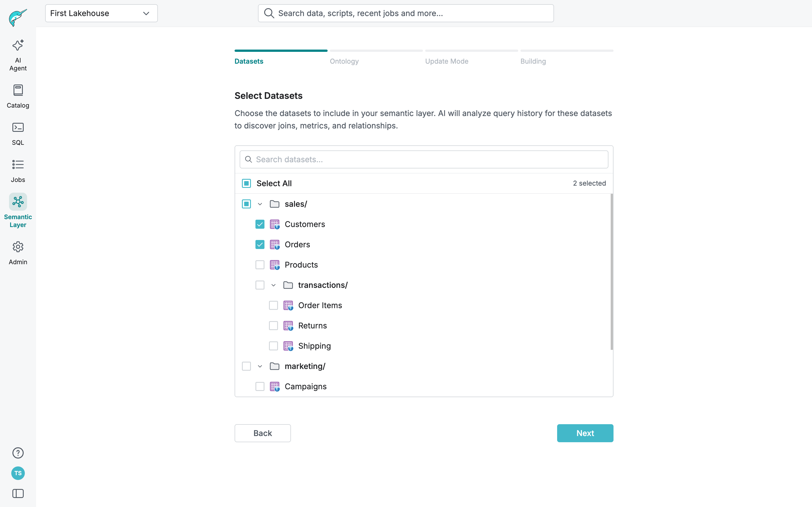Collapse the sidebar panel

click(18, 493)
